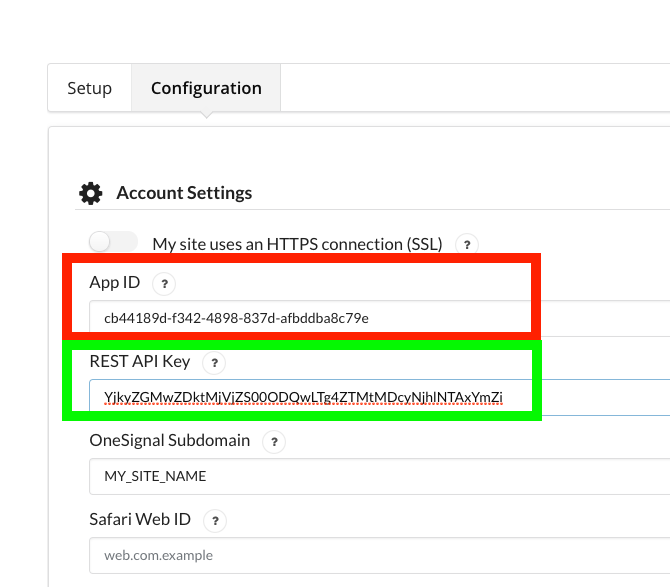Click the Account Settings gear icon

[x=91, y=193]
